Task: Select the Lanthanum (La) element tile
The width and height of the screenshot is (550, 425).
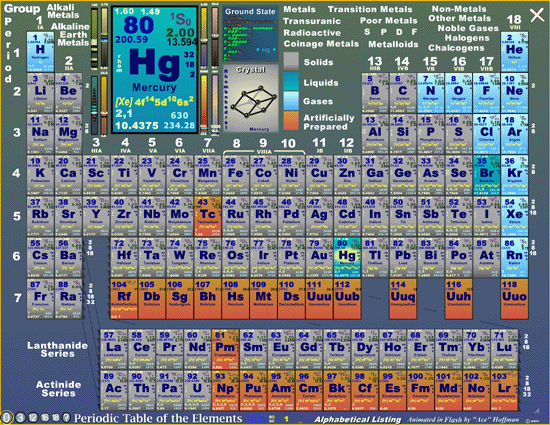Action: tap(114, 349)
